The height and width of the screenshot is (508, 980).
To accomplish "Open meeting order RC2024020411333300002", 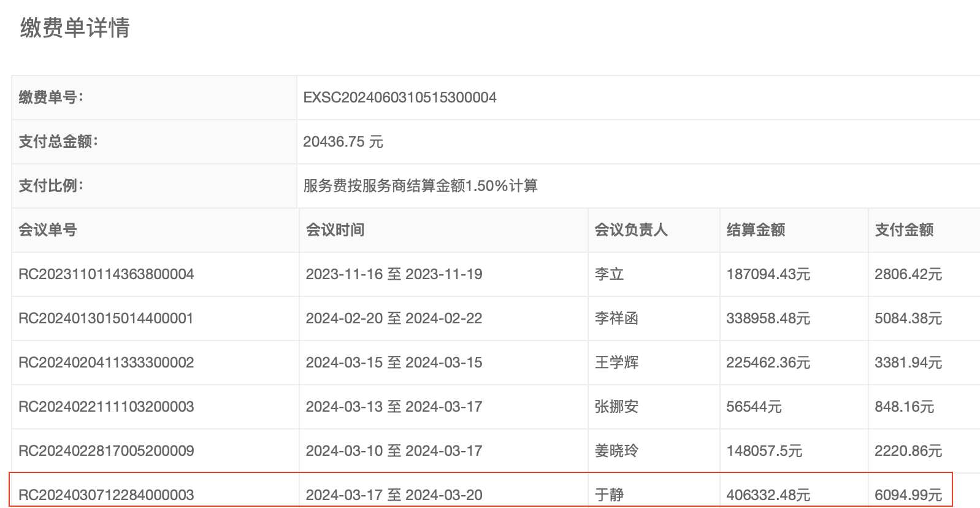I will click(106, 363).
